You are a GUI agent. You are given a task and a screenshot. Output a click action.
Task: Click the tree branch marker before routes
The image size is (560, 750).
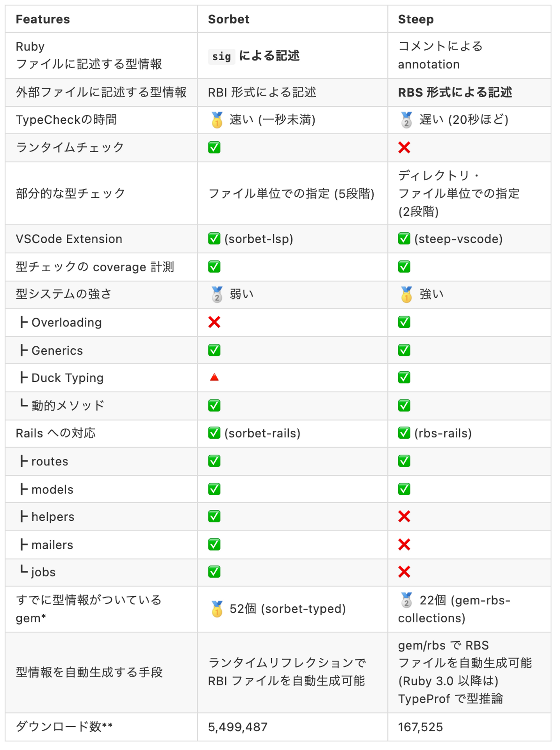pyautogui.click(x=24, y=461)
